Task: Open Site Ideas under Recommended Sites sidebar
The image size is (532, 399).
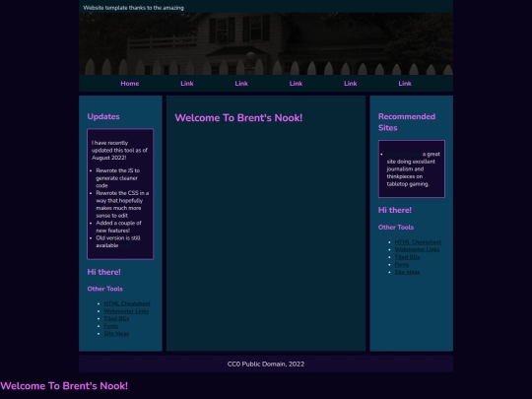Action: 407,272
